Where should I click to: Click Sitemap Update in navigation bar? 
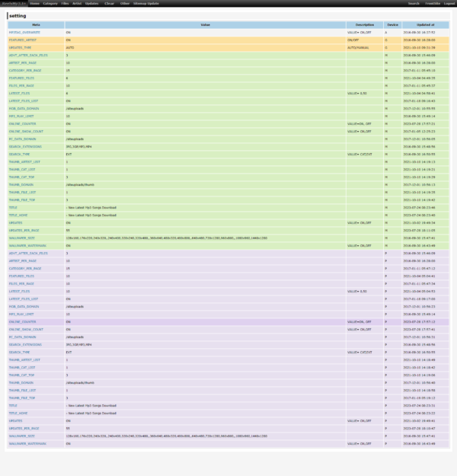click(146, 3)
